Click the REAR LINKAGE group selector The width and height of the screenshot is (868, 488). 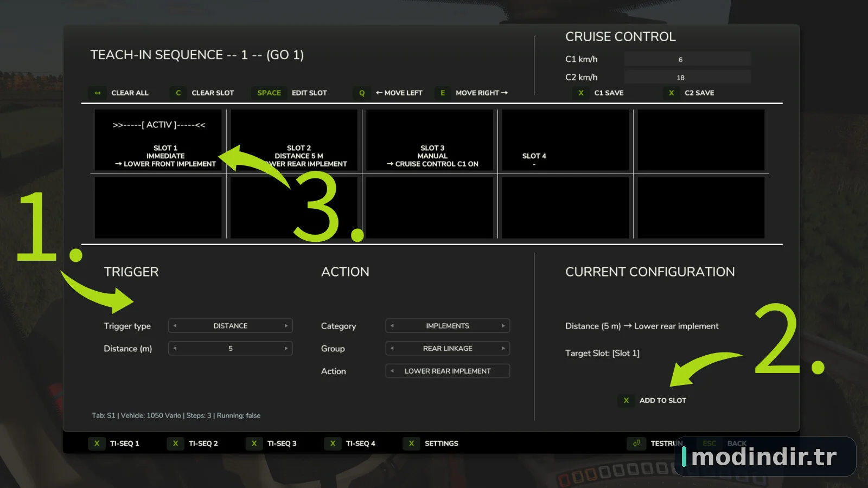[448, 349]
